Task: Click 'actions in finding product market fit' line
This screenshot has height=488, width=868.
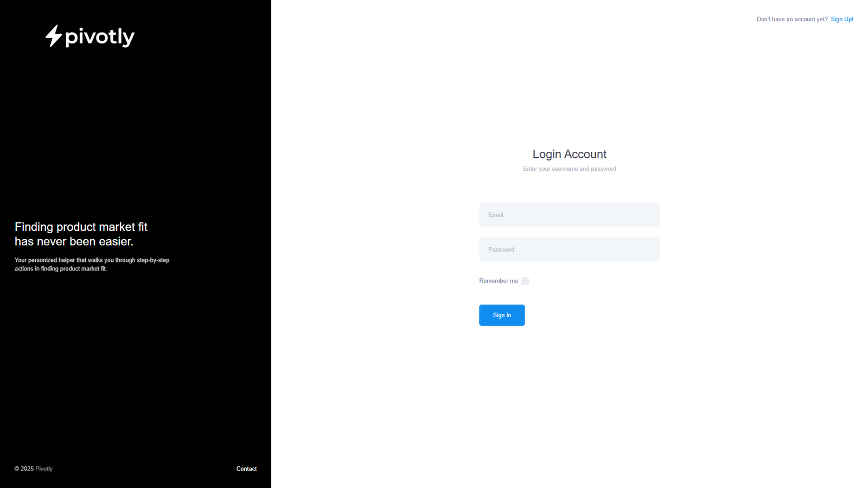Action: [x=61, y=268]
